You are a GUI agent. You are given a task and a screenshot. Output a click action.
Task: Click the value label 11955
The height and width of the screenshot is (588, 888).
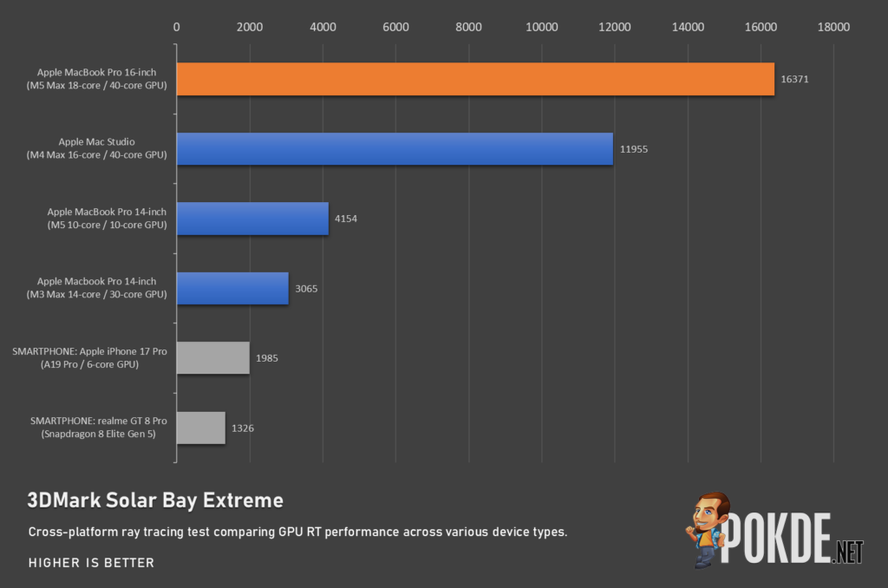pyautogui.click(x=634, y=149)
